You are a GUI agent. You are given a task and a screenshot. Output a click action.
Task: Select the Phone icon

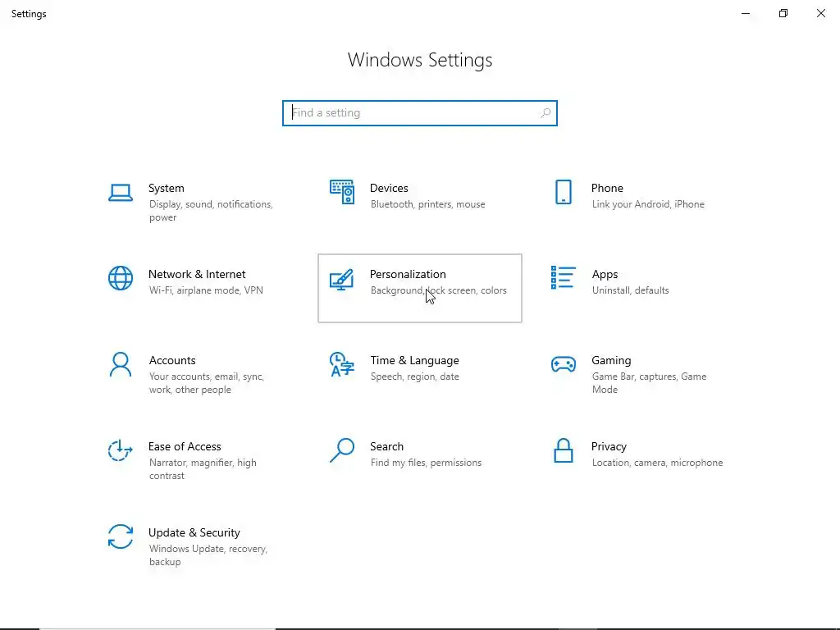(563, 192)
